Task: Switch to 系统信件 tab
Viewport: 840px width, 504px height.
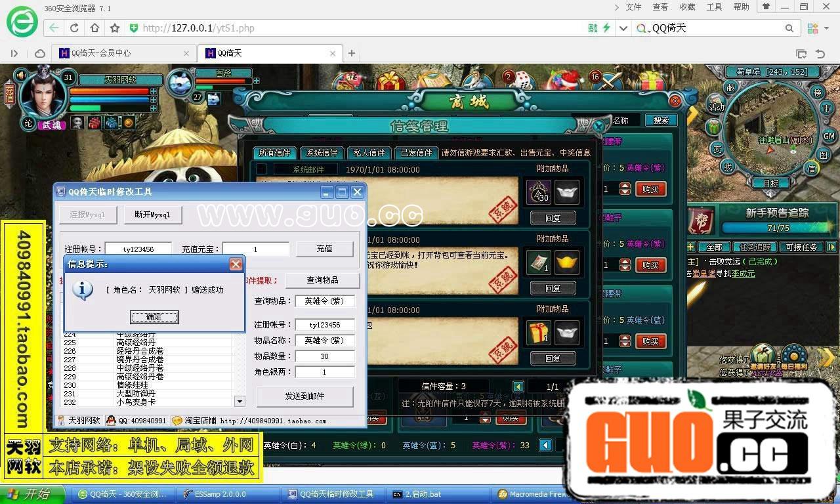Action: [x=322, y=152]
